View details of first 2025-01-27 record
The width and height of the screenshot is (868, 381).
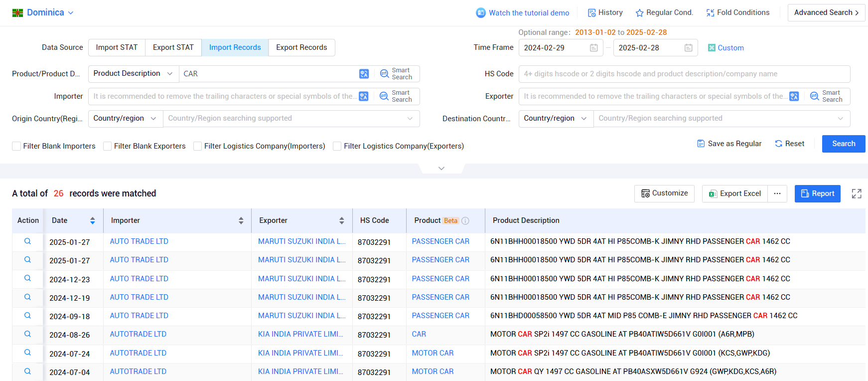[27, 241]
